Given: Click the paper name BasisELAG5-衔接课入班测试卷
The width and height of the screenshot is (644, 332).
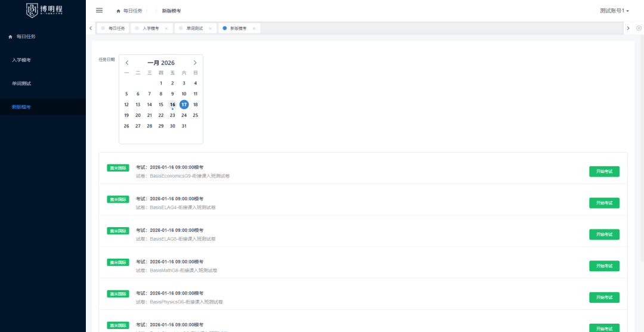Looking at the screenshot, I should tap(183, 239).
